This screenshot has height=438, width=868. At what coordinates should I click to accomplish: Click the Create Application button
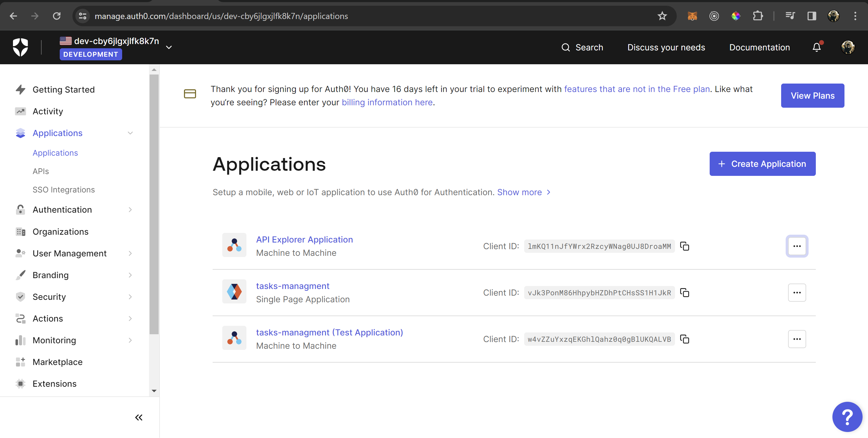click(762, 164)
